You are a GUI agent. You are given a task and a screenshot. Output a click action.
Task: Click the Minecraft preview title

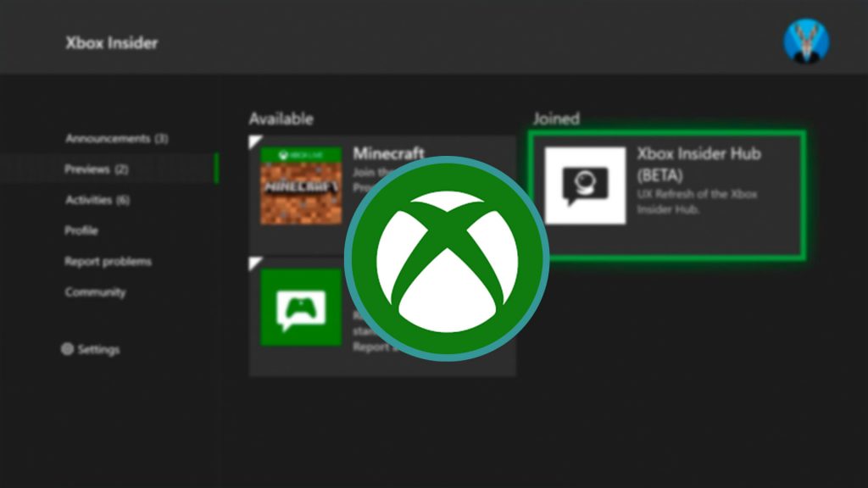[x=387, y=153]
